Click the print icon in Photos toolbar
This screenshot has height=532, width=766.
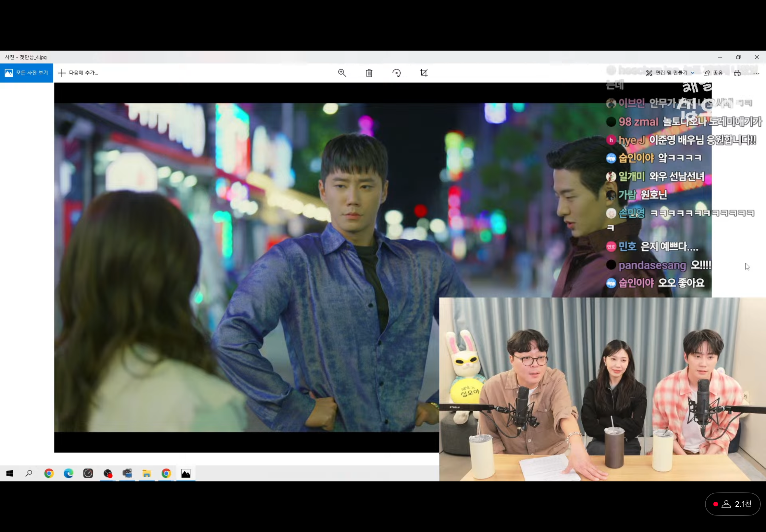(x=737, y=73)
